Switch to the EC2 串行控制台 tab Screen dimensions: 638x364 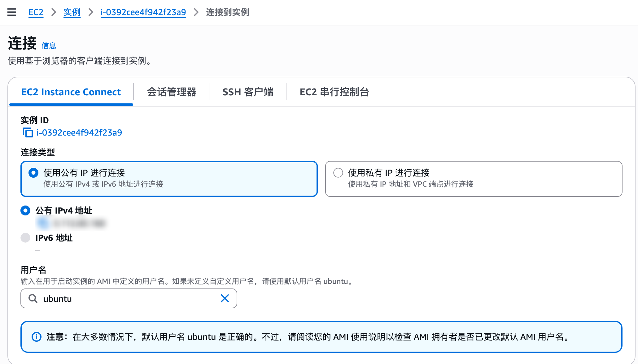[x=334, y=92]
